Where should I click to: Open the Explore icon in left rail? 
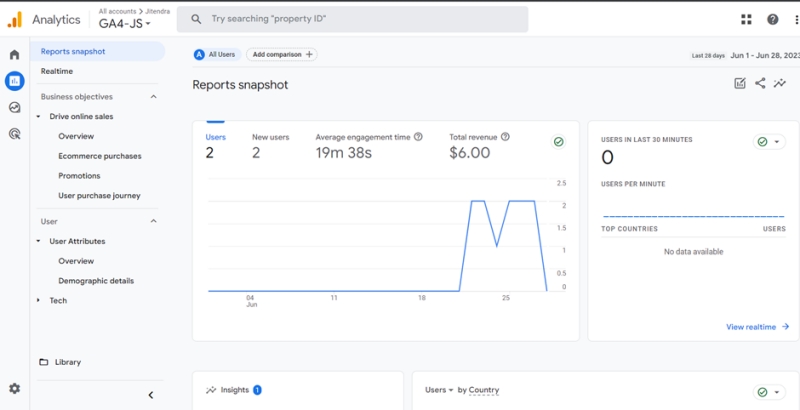coord(14,107)
